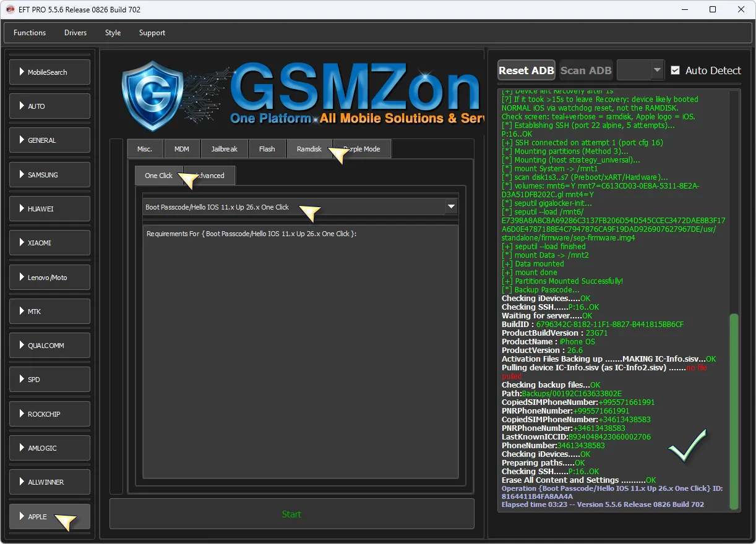Click the HUAWEI arrow icon
Screen dimensions: 756x544
click(x=22, y=209)
